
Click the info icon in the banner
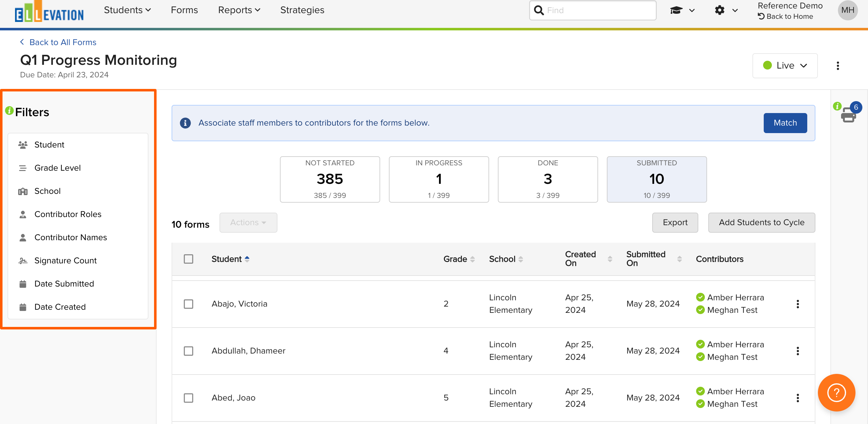(185, 123)
